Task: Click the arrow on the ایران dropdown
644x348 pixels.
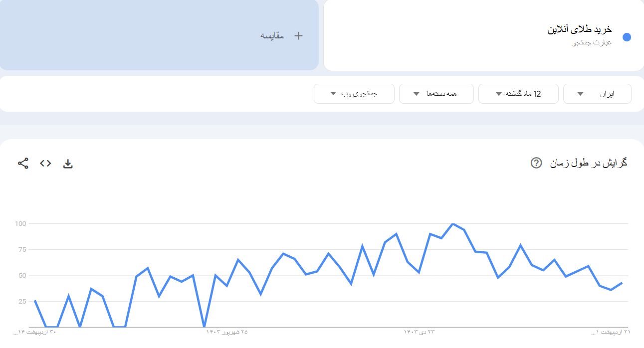Action: [x=580, y=94]
